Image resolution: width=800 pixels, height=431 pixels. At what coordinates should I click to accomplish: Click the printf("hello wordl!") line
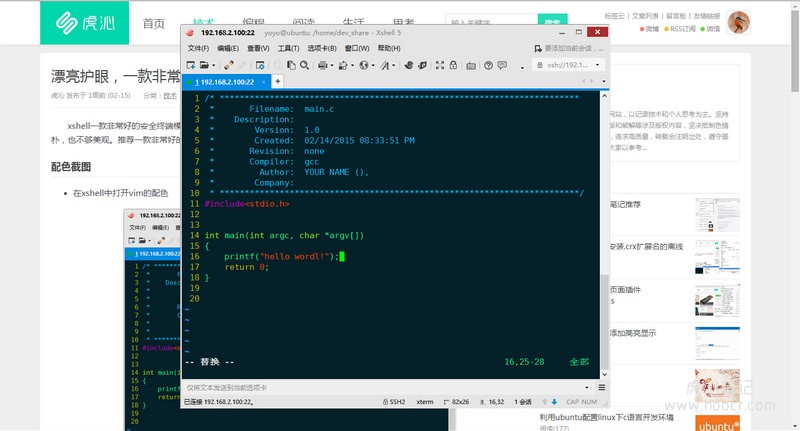click(282, 256)
